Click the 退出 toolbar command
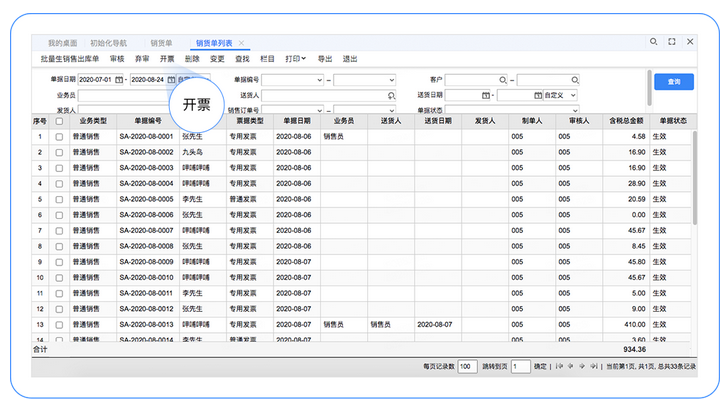 click(350, 59)
